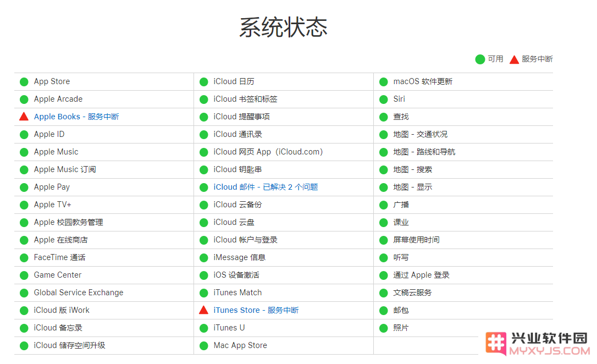The image size is (597, 364).
Task: Select the iCloud 钥匙串 row text
Action: pos(237,169)
